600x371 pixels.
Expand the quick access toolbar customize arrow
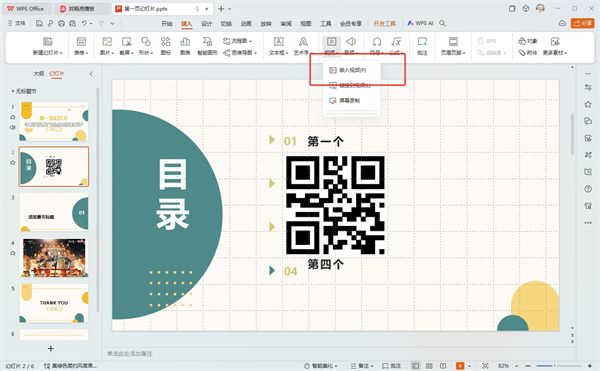(112, 24)
